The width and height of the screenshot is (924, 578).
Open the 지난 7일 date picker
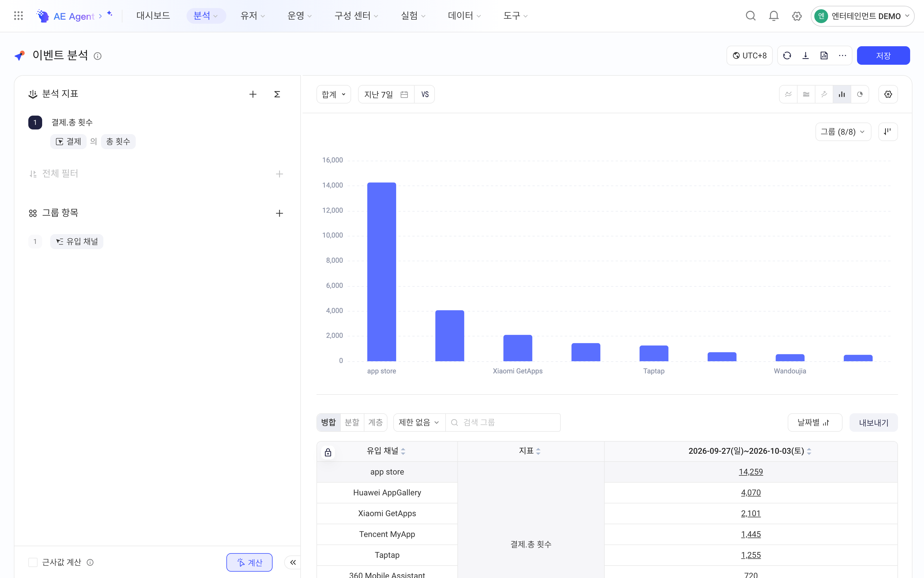386,95
